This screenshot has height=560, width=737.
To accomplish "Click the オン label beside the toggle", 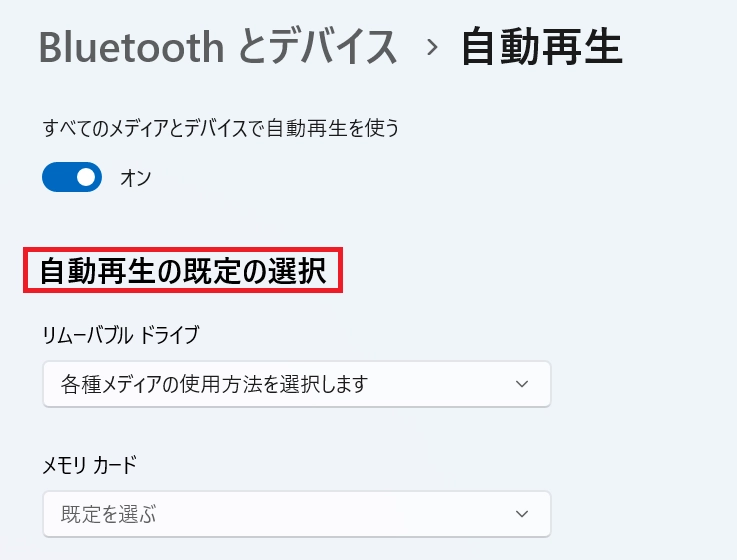I will pos(135,179).
